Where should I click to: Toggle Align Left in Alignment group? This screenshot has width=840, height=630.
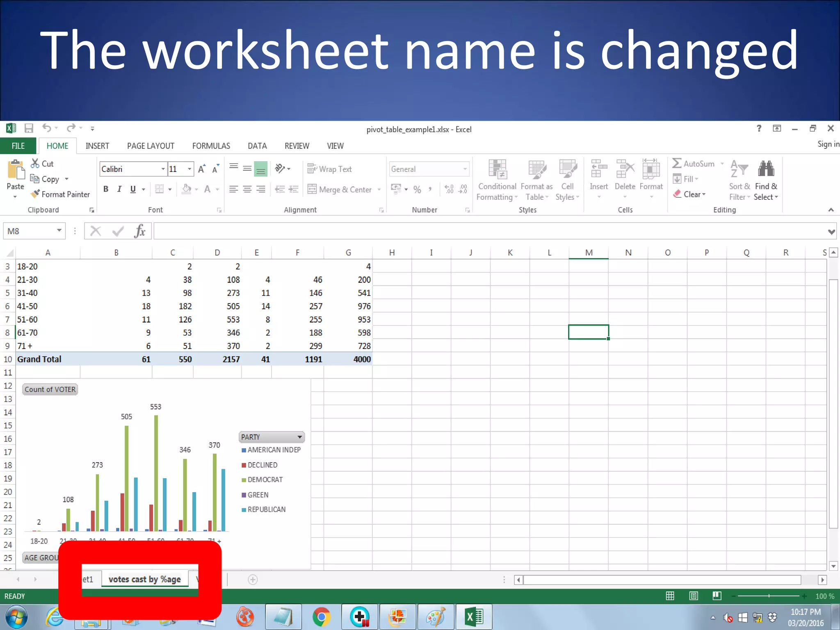234,189
